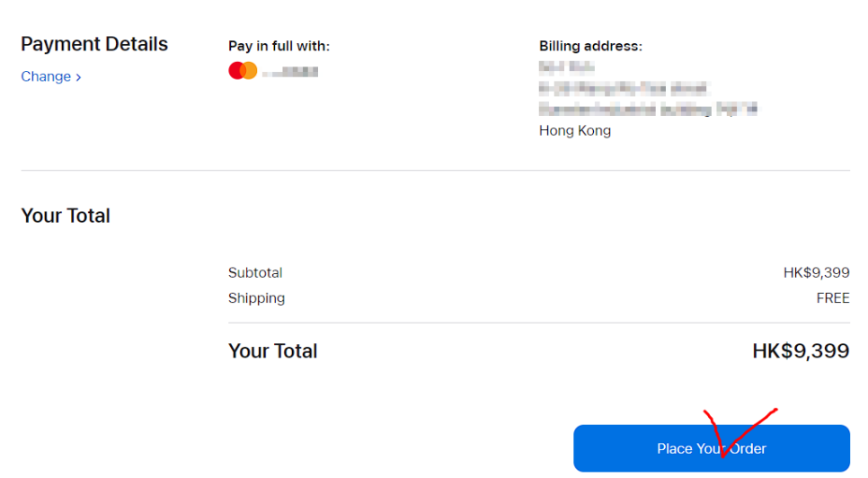Select the bold HK$9,399 total amount

pos(801,350)
